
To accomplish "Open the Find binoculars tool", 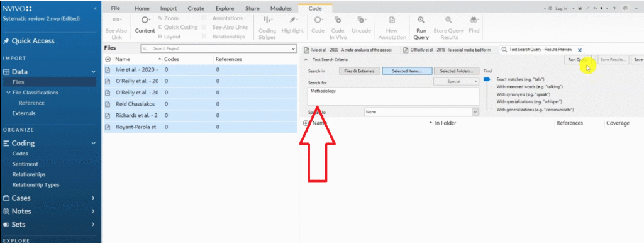I will 474,25.
